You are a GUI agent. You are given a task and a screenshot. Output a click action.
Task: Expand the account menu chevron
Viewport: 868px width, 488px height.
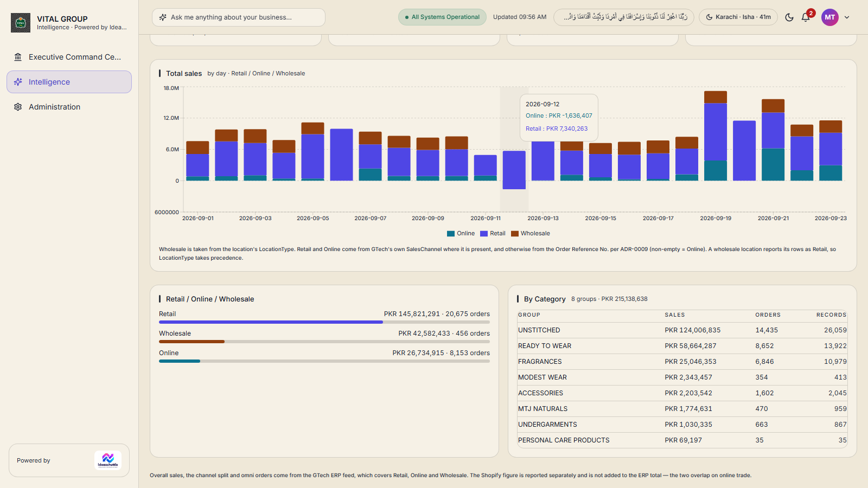point(847,17)
